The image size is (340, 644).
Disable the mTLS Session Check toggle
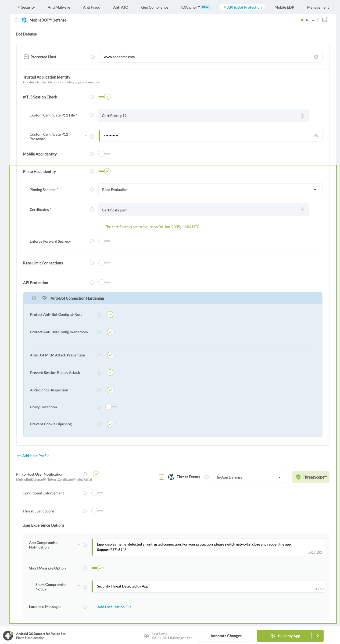[x=105, y=97]
